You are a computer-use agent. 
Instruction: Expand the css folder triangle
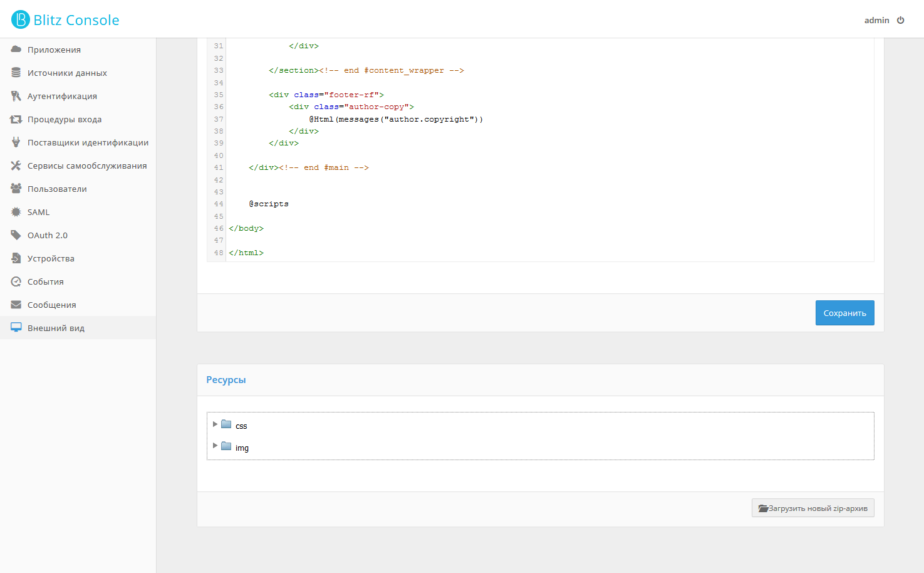coord(215,424)
